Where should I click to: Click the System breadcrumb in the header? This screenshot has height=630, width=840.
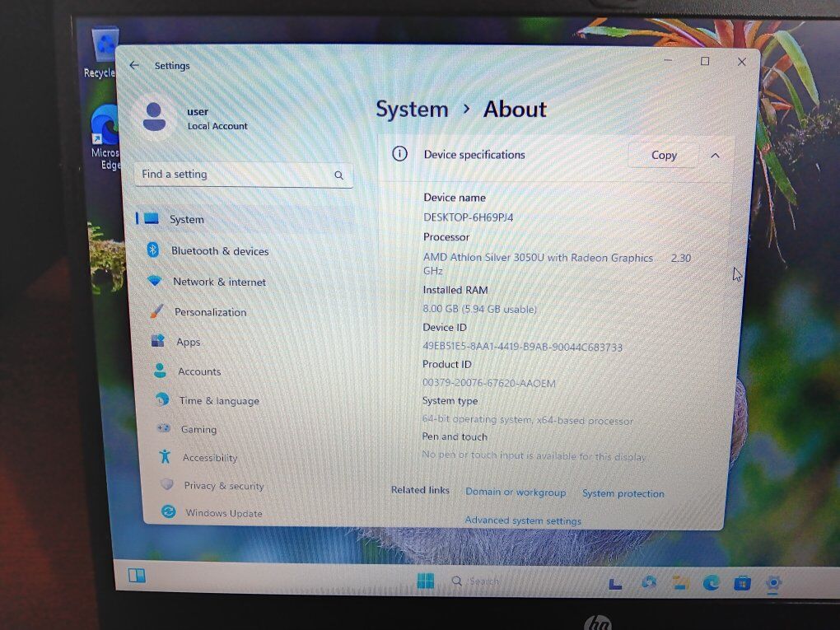click(x=412, y=110)
